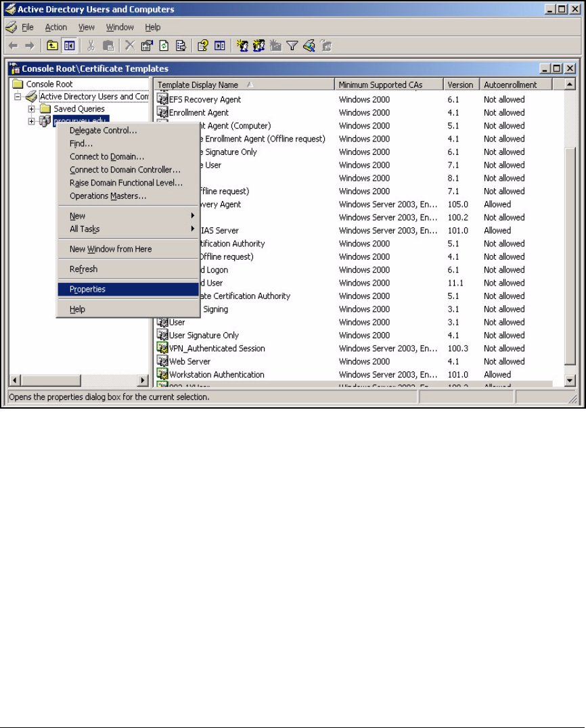586x728 pixels.
Task: Open the Help menu in menu bar
Action: 153,27
